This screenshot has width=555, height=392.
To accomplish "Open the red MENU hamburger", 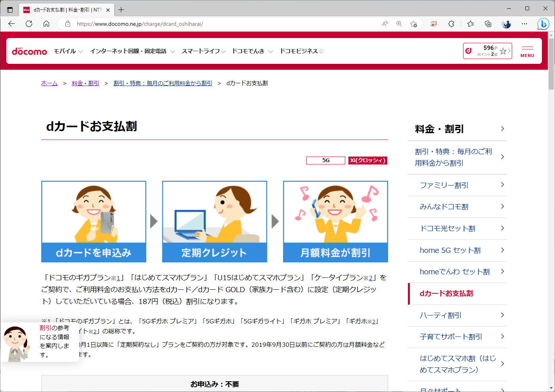I will tap(527, 52).
